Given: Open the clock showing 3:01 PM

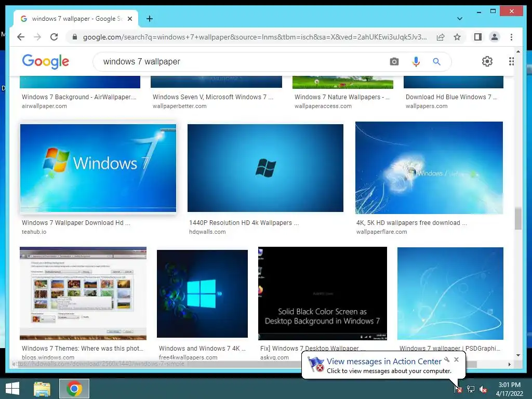Looking at the screenshot, I should coord(509,389).
